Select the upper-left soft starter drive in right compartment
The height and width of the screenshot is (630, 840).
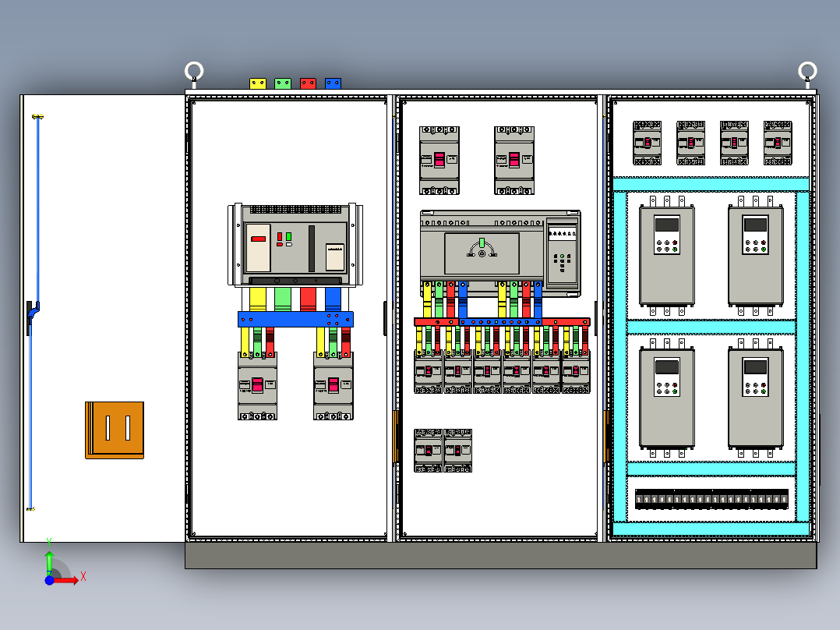point(667,256)
